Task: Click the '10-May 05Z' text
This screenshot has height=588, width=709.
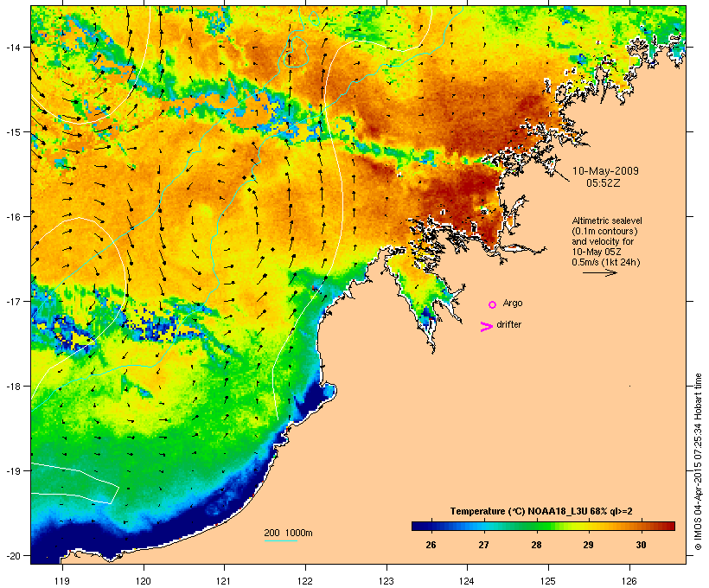Action: pos(597,252)
